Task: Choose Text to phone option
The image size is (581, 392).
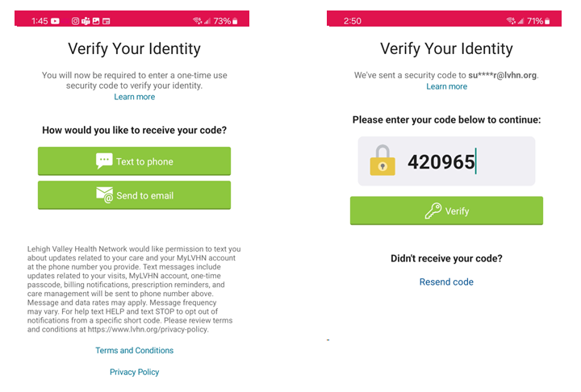Action: coord(134,161)
